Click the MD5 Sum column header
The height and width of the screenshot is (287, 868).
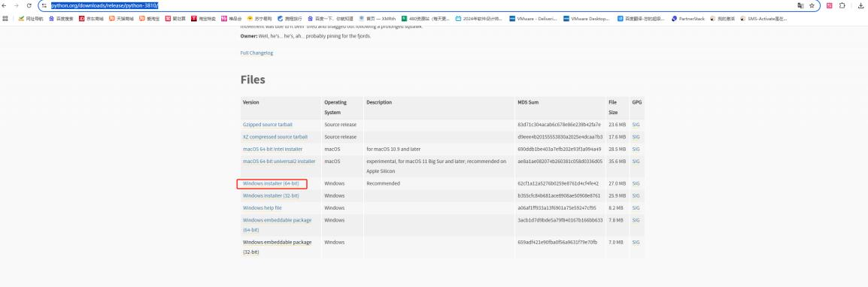click(528, 102)
